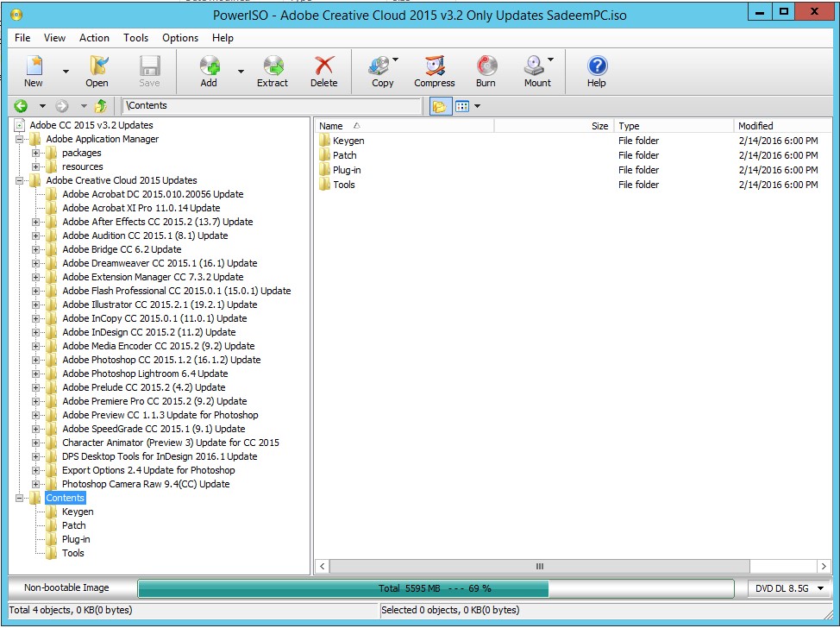This screenshot has width=840, height=628.
Task: Select root Adobe CC 2015 v3.2 Updates node
Action: pyautogui.click(x=91, y=125)
